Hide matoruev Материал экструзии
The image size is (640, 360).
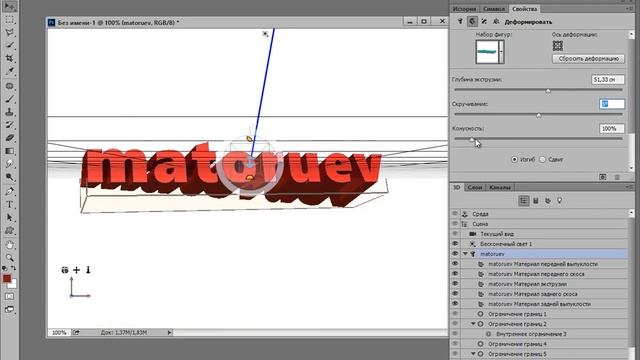(x=455, y=284)
